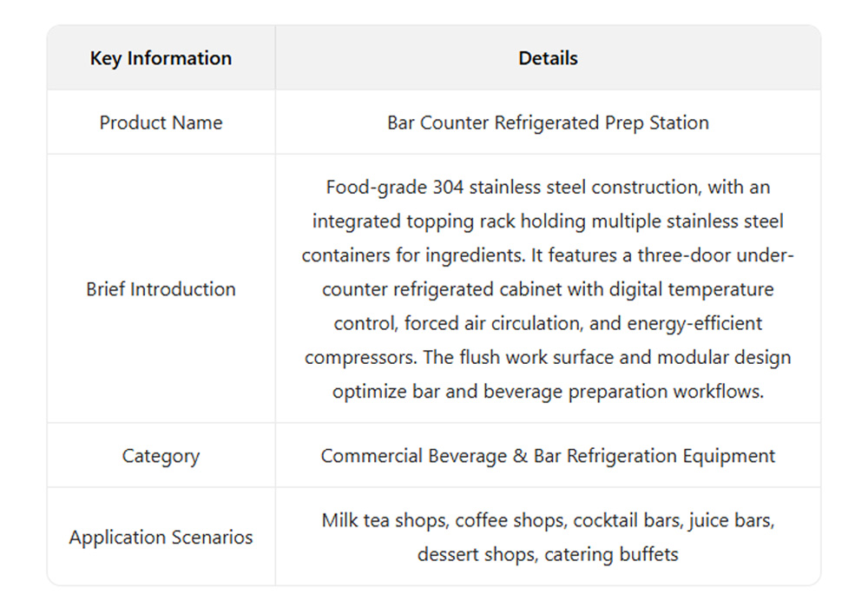
Task: Click "Commercial Beverage & Bar Refrigeration Equipment" cell
Action: 548,456
